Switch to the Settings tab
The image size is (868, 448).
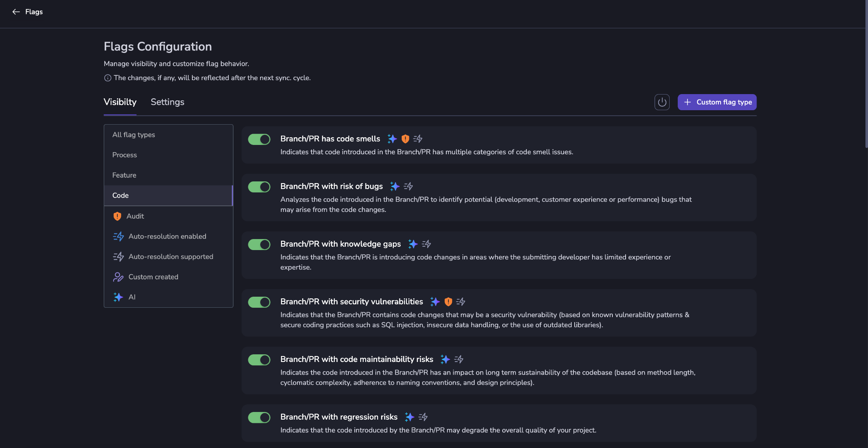click(x=167, y=102)
